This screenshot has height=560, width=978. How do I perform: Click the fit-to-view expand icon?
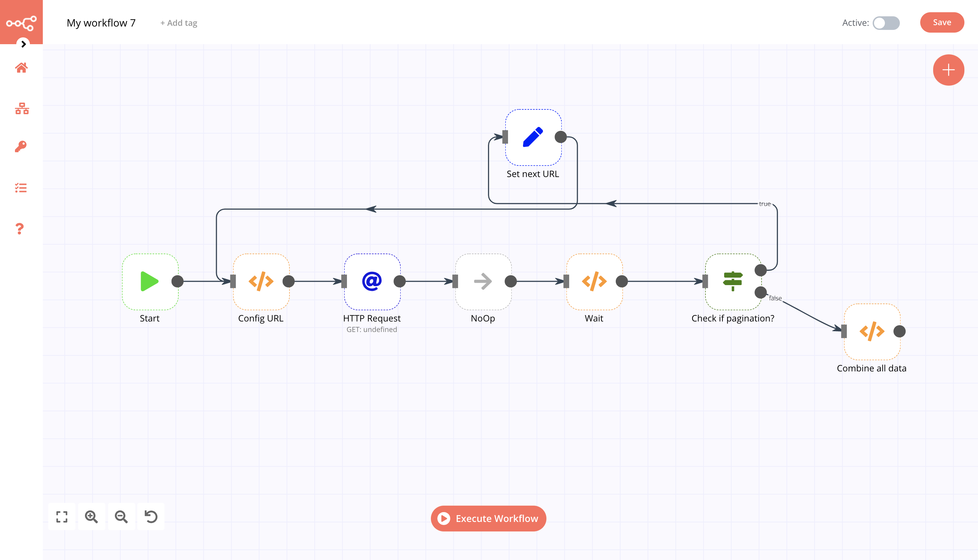point(62,517)
